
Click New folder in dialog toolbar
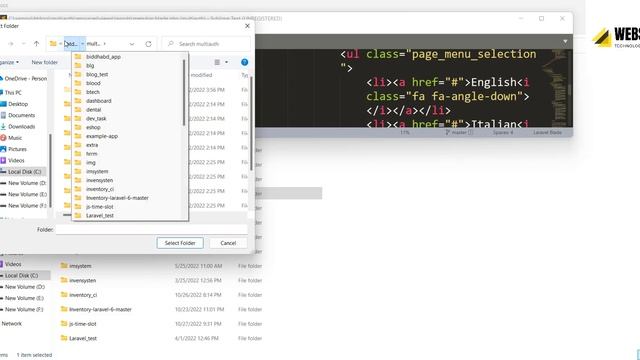(x=45, y=62)
